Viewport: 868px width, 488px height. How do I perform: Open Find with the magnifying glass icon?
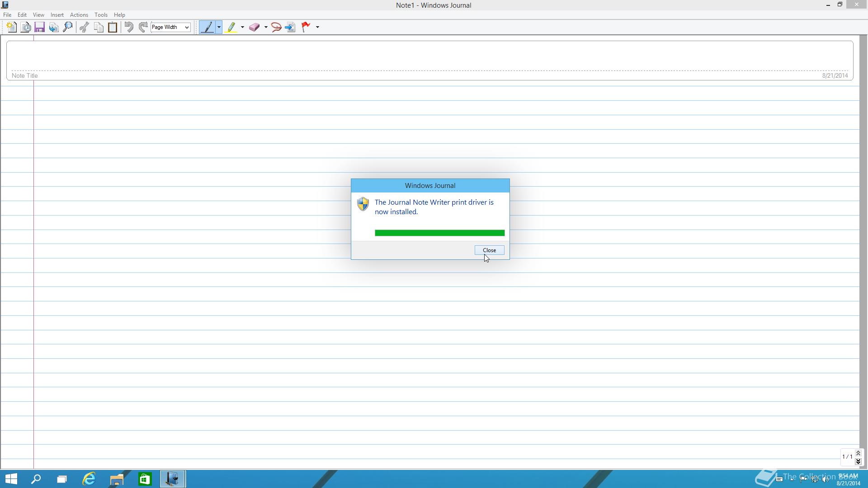pyautogui.click(x=68, y=27)
